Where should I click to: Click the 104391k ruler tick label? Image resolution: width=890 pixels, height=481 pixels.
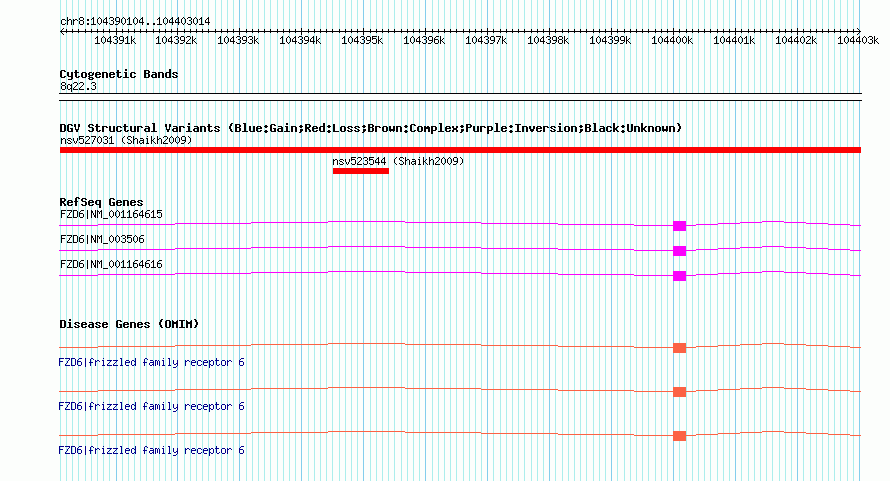click(115, 40)
